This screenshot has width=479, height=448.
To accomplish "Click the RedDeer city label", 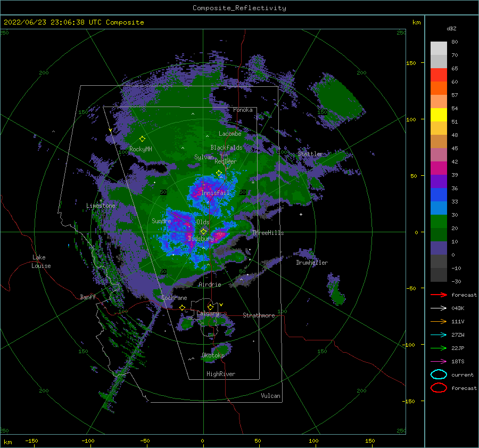I will point(226,161).
